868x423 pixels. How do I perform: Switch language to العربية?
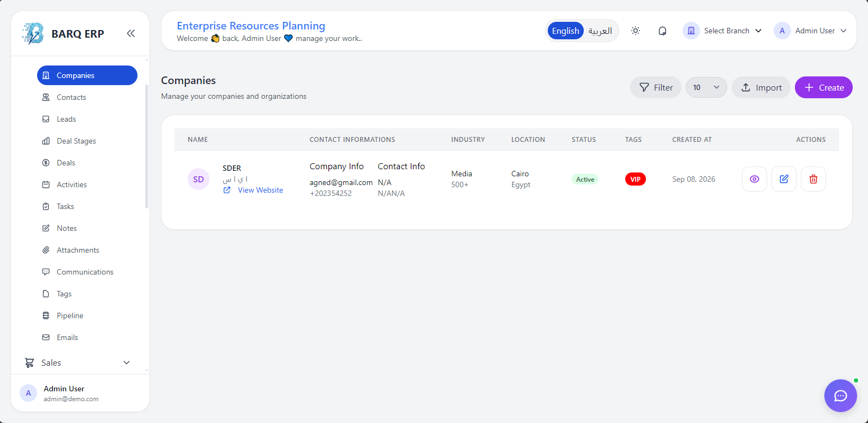600,31
